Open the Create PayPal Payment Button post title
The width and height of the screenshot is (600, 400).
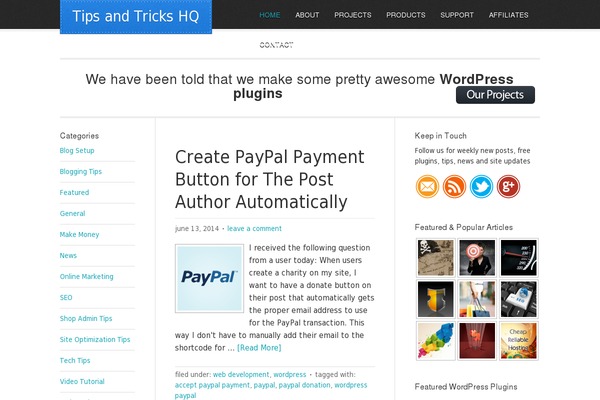coord(269,180)
